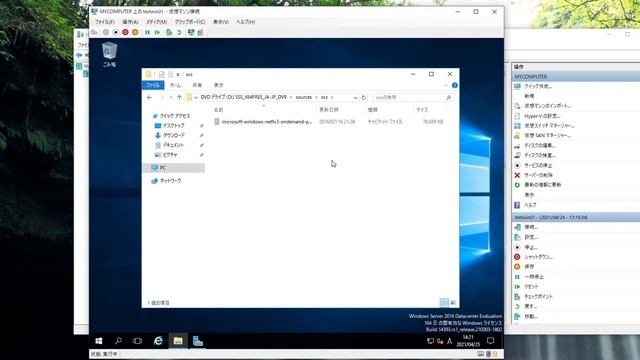Click the Ctrl+Alt+Del icon in VM toolbar
The width and height of the screenshot is (640, 360).
[95, 32]
